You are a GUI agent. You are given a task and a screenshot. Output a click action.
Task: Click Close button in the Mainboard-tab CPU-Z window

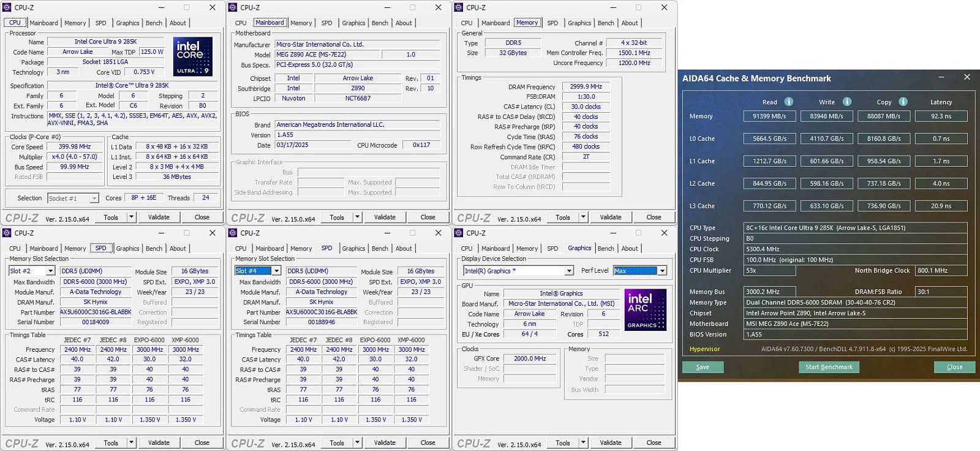(428, 217)
